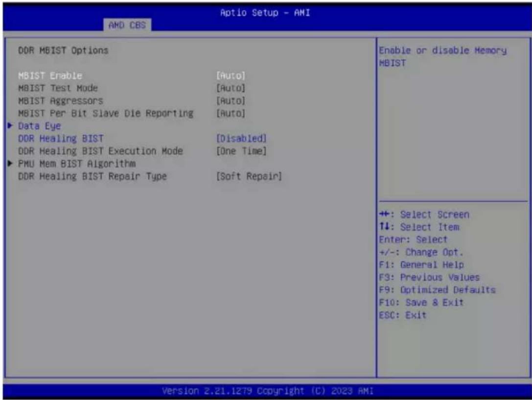Click the ESC: Exit hint
The height and width of the screenshot is (400, 532).
click(403, 315)
